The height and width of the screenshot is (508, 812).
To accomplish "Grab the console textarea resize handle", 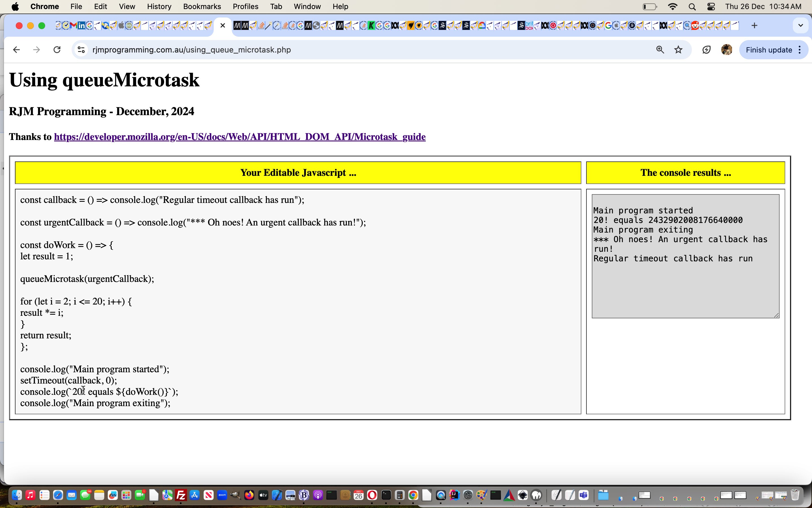I will point(776,315).
